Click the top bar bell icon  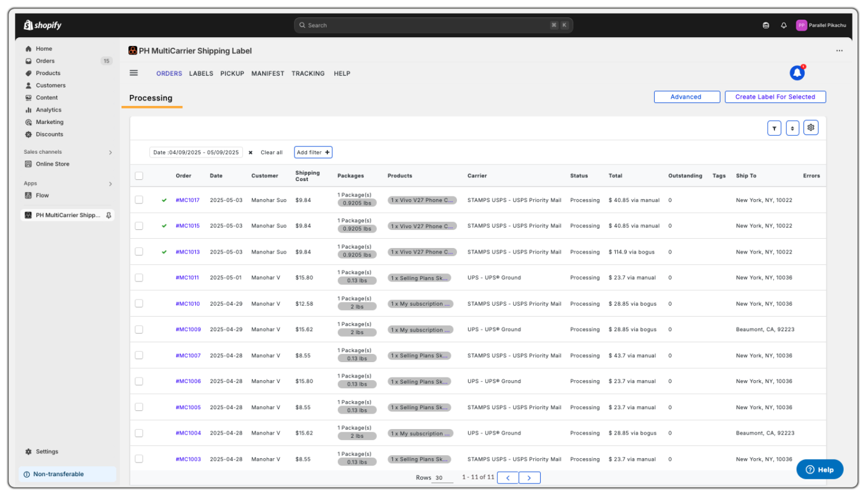click(784, 25)
